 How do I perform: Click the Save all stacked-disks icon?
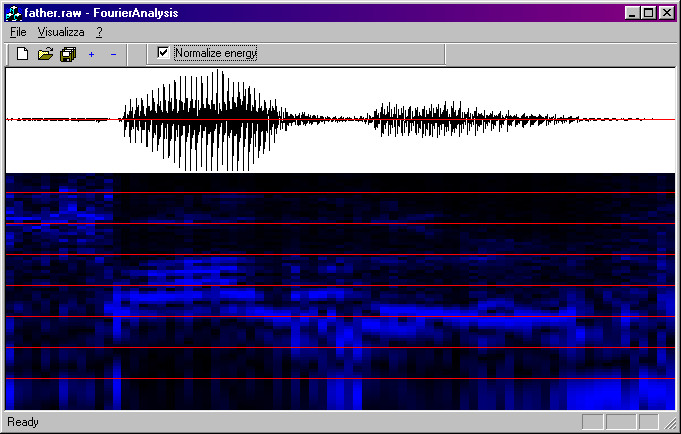click(x=67, y=54)
